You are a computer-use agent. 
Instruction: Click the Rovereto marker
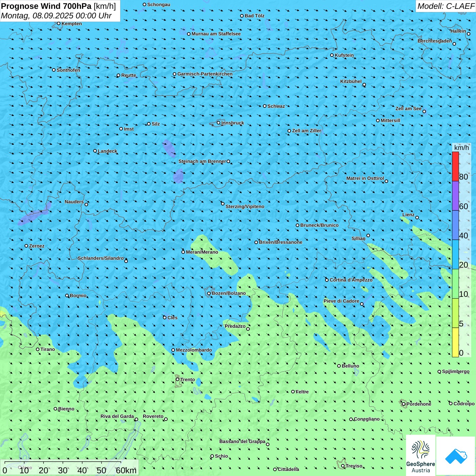tap(166, 419)
